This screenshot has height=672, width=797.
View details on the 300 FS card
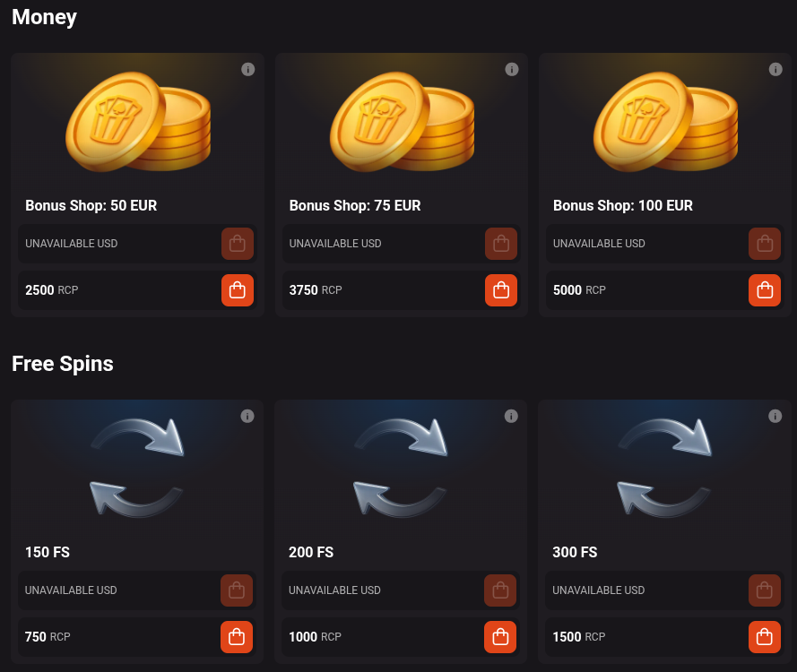[775, 416]
